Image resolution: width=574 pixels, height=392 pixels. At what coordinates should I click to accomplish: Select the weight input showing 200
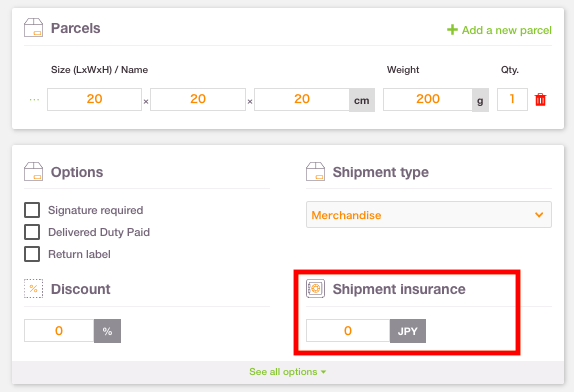click(428, 99)
